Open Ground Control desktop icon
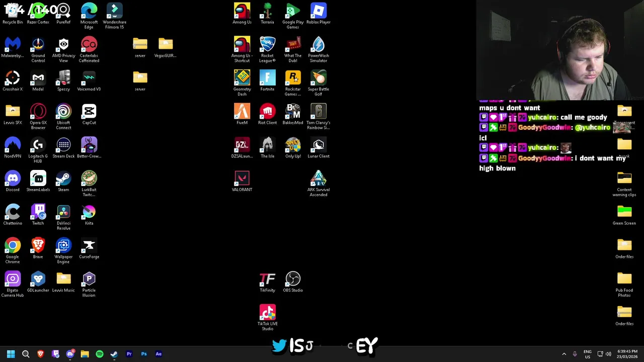This screenshot has height=362, width=644. pos(38,50)
